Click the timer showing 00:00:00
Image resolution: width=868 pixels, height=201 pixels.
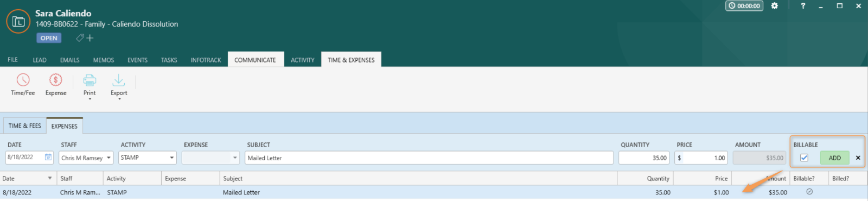tap(744, 6)
